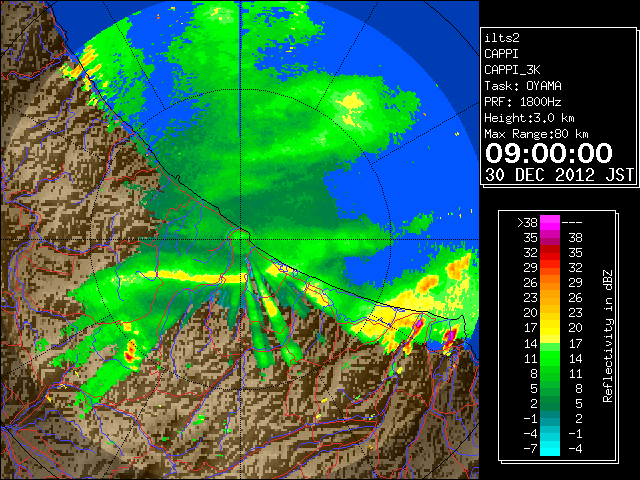Screen dimensions: 640x480
Task: Click the red 32 dBZ legend swatch
Action: pyautogui.click(x=550, y=253)
